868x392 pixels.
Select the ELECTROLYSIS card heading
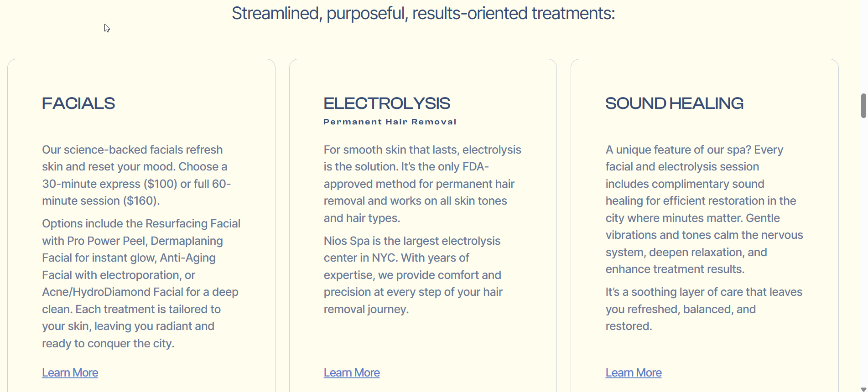pyautogui.click(x=387, y=103)
